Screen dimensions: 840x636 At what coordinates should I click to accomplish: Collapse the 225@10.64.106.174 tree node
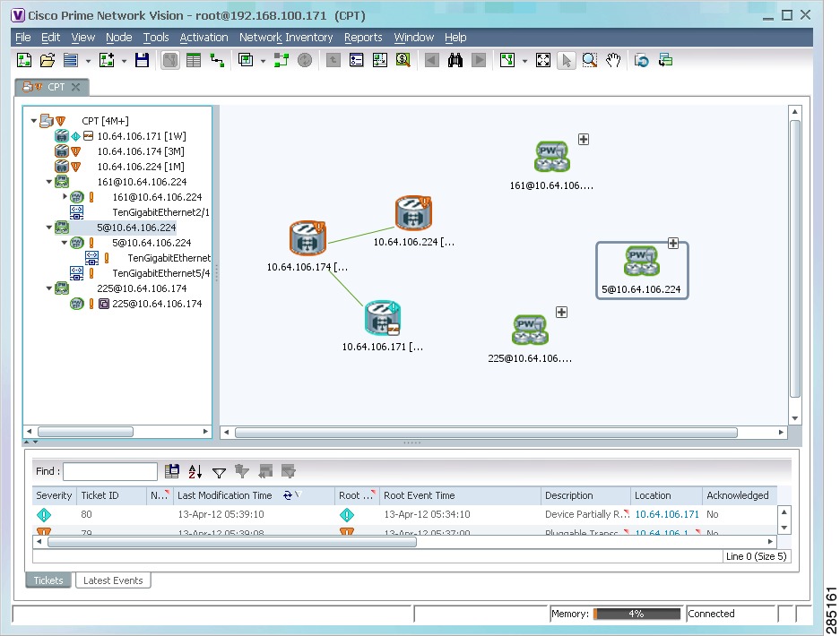48,288
